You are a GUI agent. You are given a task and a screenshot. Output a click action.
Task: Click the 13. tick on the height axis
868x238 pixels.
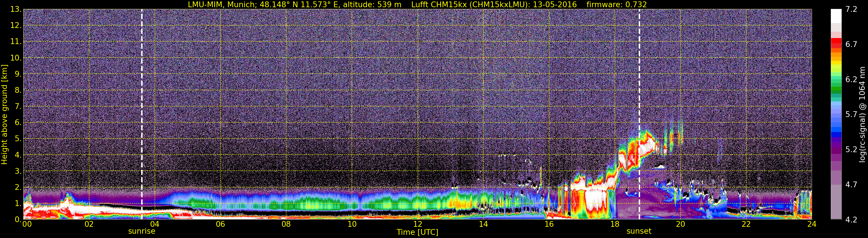pos(16,9)
